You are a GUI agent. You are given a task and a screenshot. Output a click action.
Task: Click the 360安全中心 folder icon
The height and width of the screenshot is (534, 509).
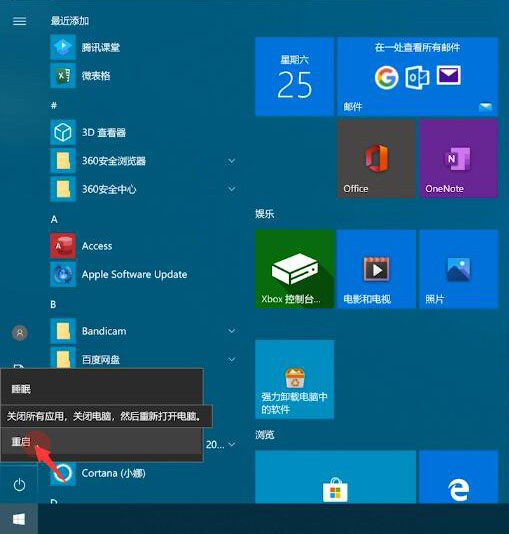pyautogui.click(x=63, y=189)
